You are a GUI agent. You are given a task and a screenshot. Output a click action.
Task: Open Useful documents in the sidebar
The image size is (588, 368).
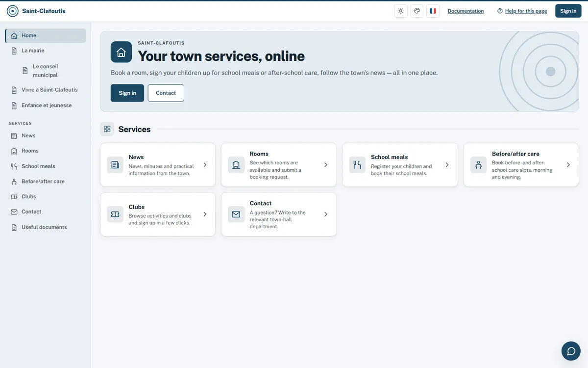tap(46, 228)
